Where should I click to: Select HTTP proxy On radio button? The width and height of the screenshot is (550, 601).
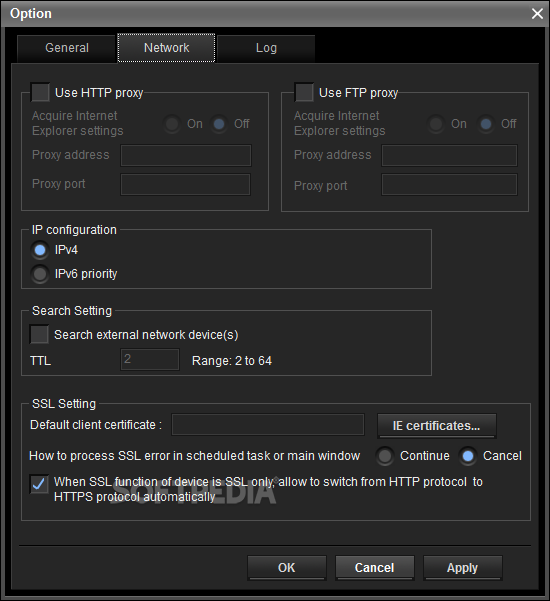point(172,124)
